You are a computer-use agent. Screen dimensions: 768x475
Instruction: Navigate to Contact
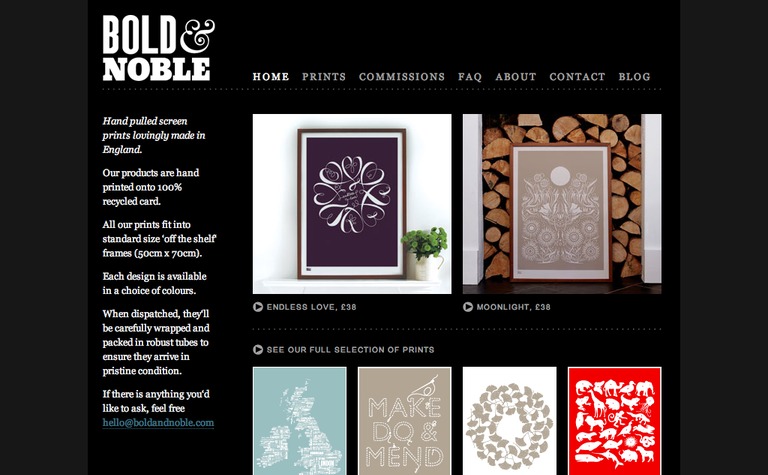(577, 77)
